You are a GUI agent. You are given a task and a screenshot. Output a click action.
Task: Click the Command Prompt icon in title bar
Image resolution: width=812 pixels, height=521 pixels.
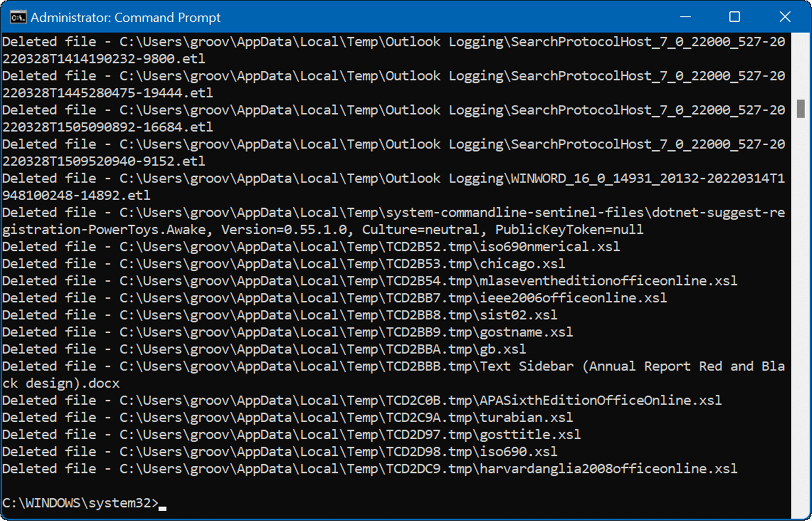[x=18, y=17]
